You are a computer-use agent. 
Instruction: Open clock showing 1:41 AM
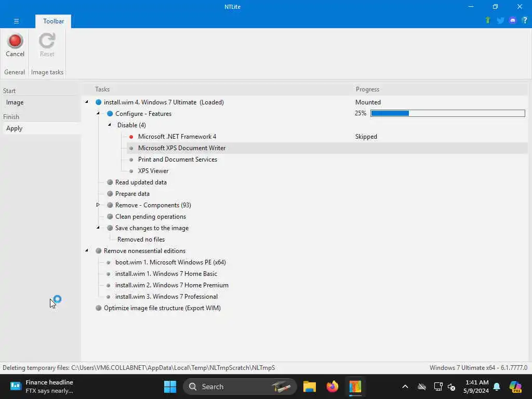(476, 387)
